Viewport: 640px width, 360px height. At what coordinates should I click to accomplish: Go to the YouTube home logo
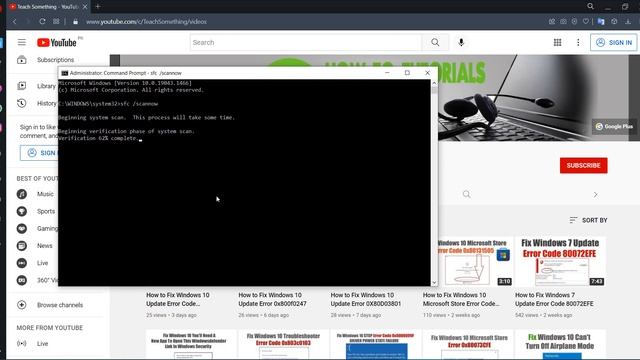(x=57, y=42)
